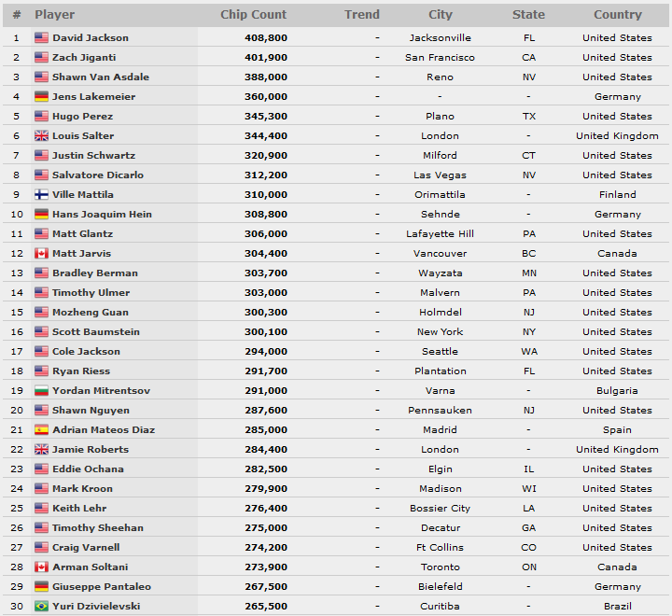The height and width of the screenshot is (616, 672).
Task: Sort by the Country column header
Action: pos(618,15)
